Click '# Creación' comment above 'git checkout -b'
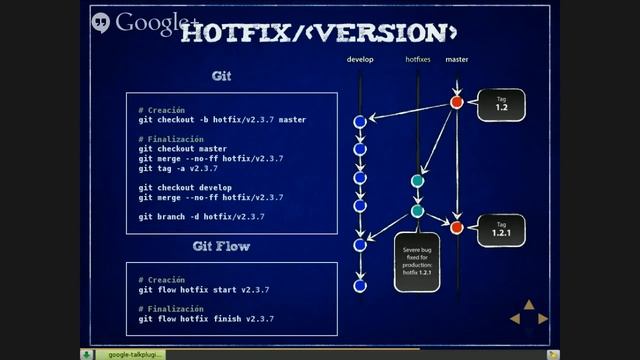The height and width of the screenshot is (360, 640). (162, 110)
